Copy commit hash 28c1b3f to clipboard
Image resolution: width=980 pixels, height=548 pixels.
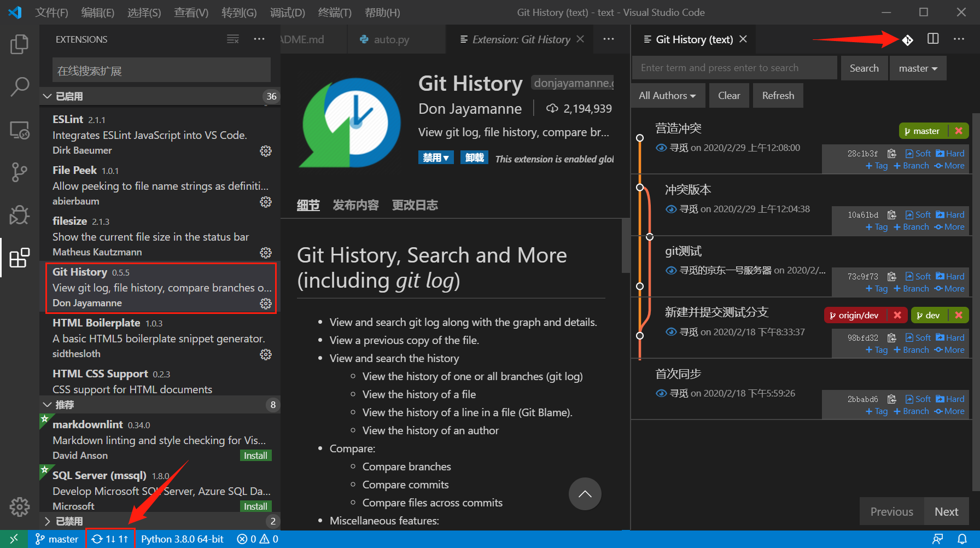(x=892, y=154)
